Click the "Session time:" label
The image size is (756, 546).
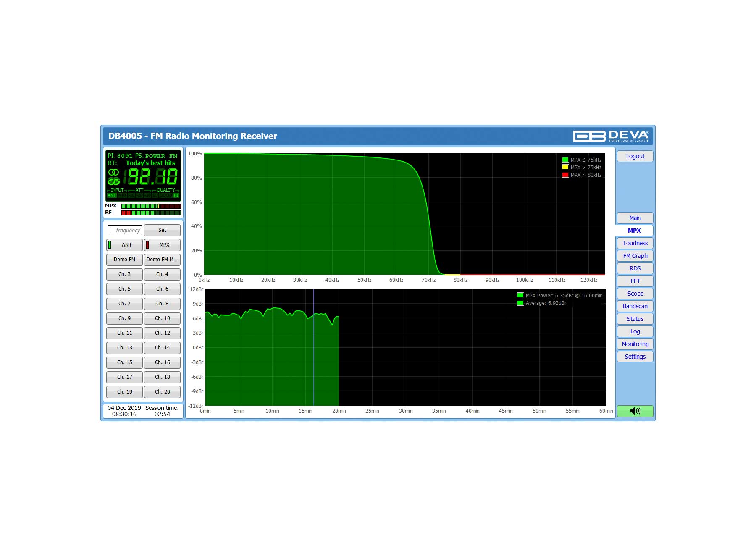162,408
